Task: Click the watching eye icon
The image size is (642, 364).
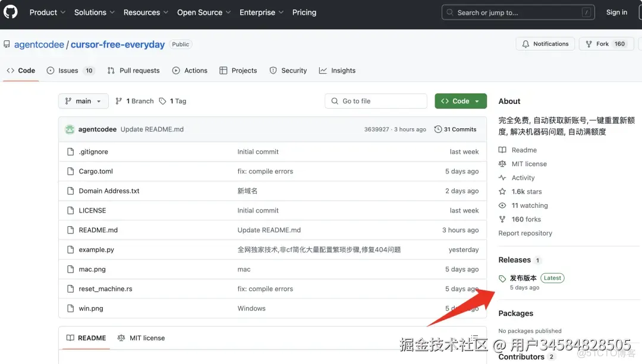Action: tap(503, 205)
